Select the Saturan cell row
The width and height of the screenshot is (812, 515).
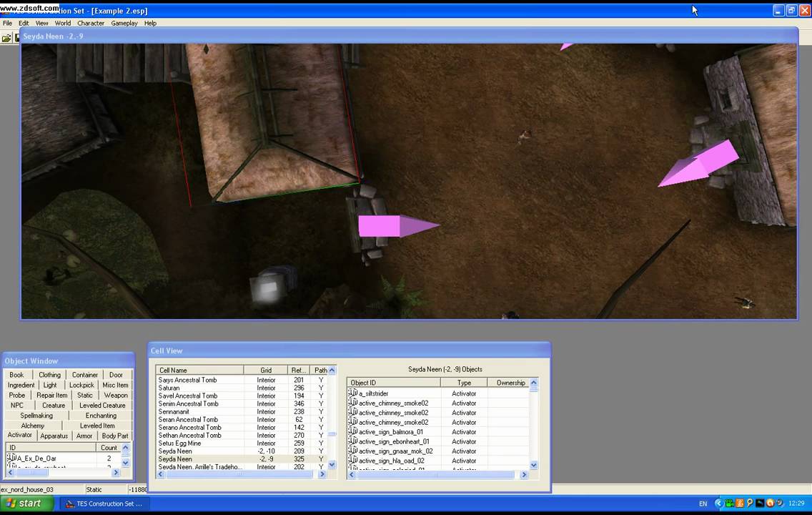242,388
